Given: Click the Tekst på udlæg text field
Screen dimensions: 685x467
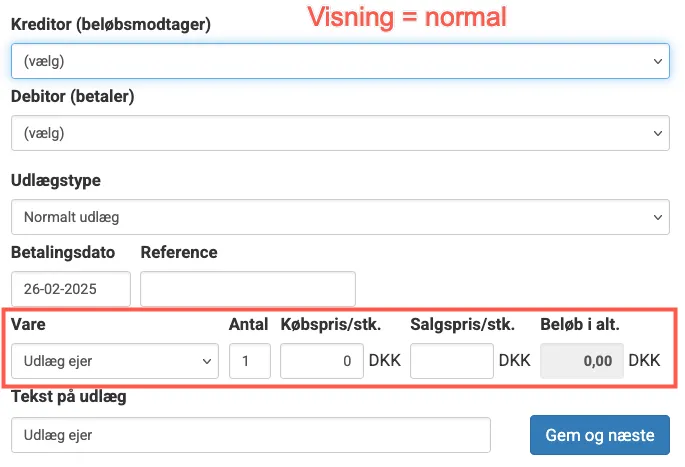Looking at the screenshot, I should pos(251,435).
